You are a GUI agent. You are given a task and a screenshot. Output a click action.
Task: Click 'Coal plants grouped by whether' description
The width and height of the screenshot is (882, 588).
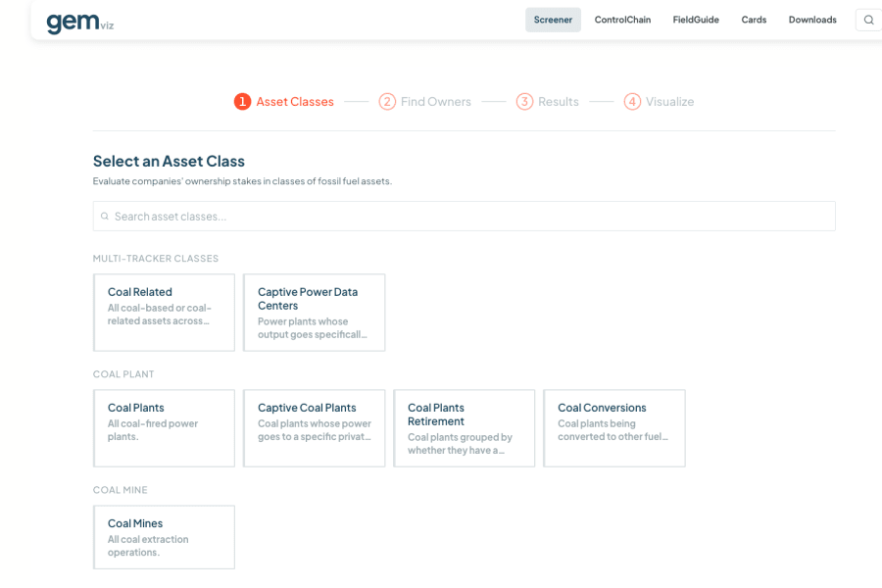[x=461, y=443]
